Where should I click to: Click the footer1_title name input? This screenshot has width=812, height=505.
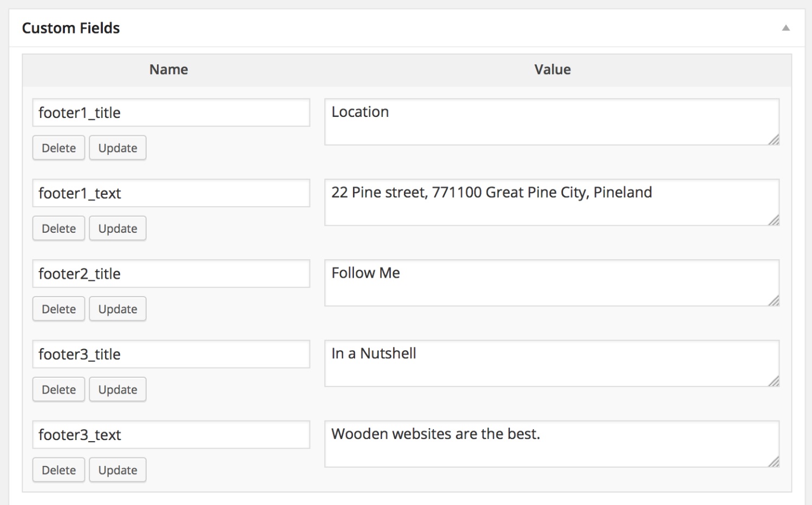171,113
